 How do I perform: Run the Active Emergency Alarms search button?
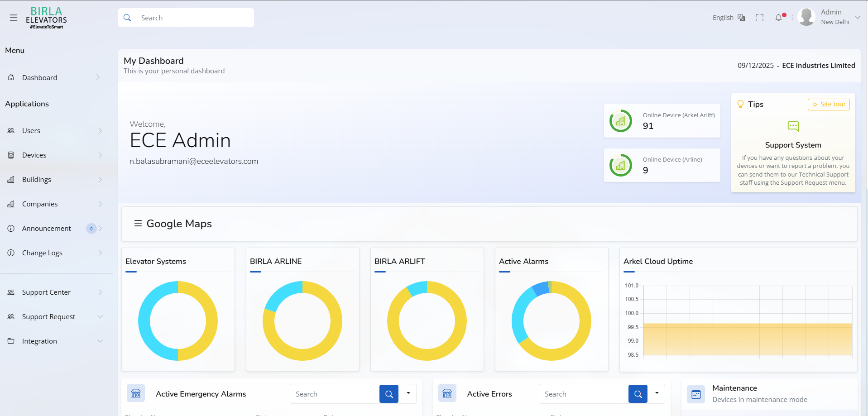coord(389,394)
